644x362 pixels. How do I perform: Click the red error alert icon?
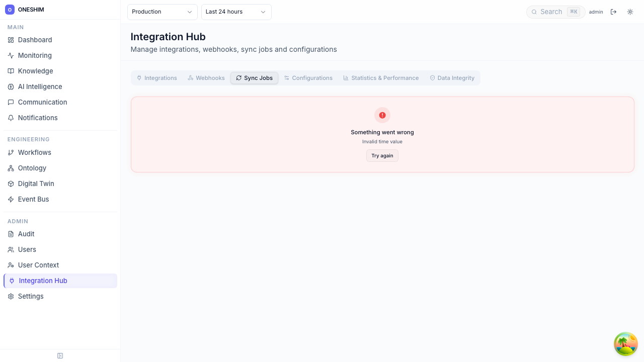point(382,115)
